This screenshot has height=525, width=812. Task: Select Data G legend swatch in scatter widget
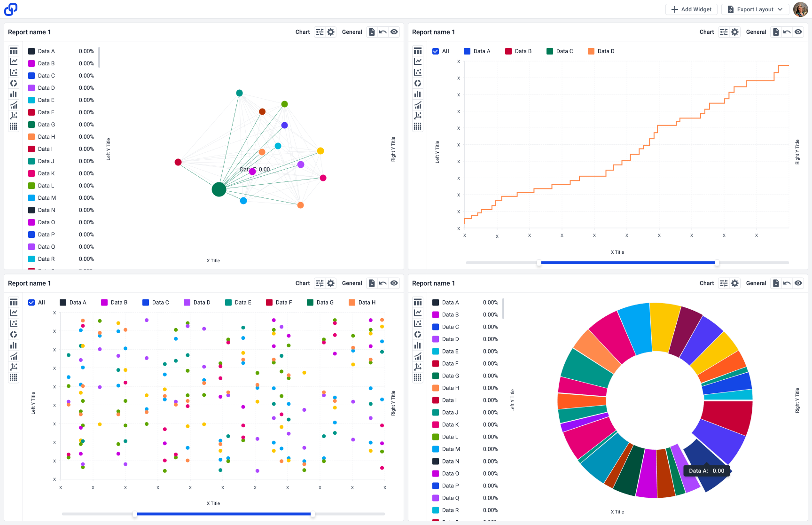[x=310, y=302]
